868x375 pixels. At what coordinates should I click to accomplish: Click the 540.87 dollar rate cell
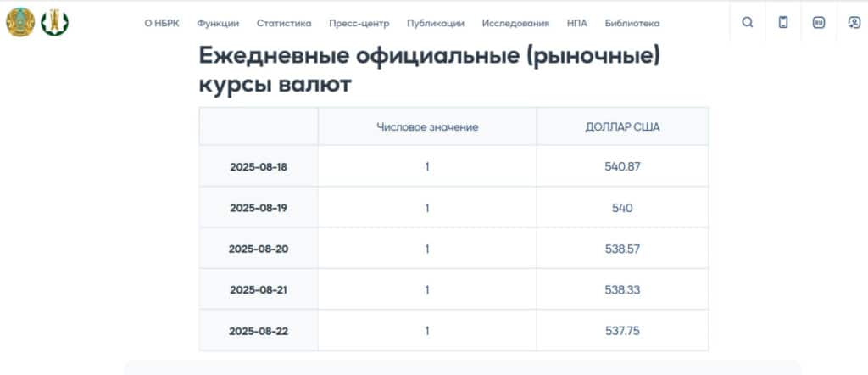[622, 166]
